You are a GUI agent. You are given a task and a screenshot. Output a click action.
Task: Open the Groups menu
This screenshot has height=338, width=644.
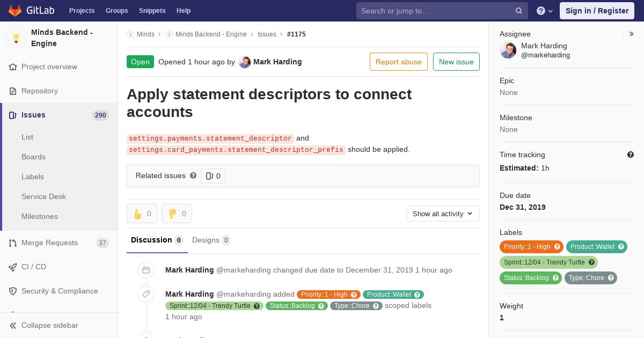(116, 11)
